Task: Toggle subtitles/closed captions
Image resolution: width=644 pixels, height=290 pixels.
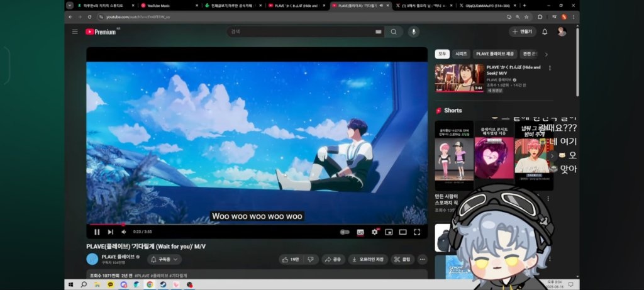Action: [x=360, y=232]
